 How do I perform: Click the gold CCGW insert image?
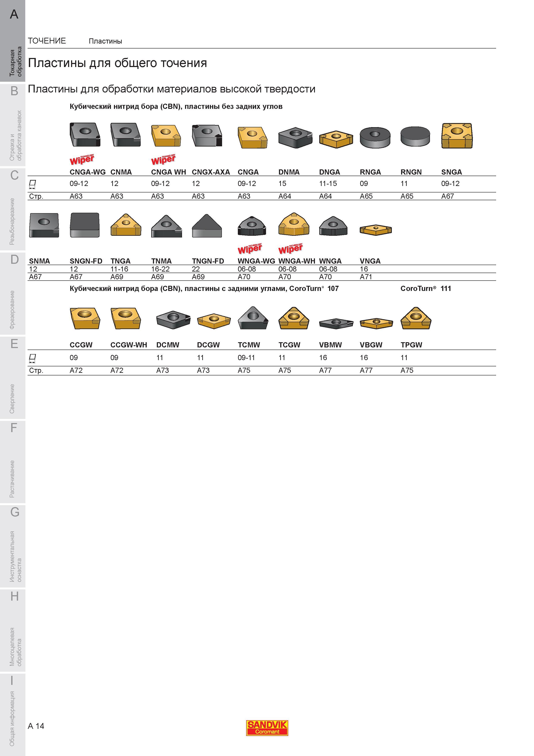85,318
